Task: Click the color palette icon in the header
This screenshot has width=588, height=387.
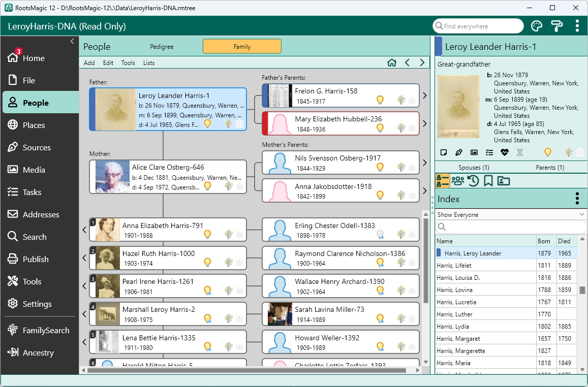Action: click(x=537, y=26)
